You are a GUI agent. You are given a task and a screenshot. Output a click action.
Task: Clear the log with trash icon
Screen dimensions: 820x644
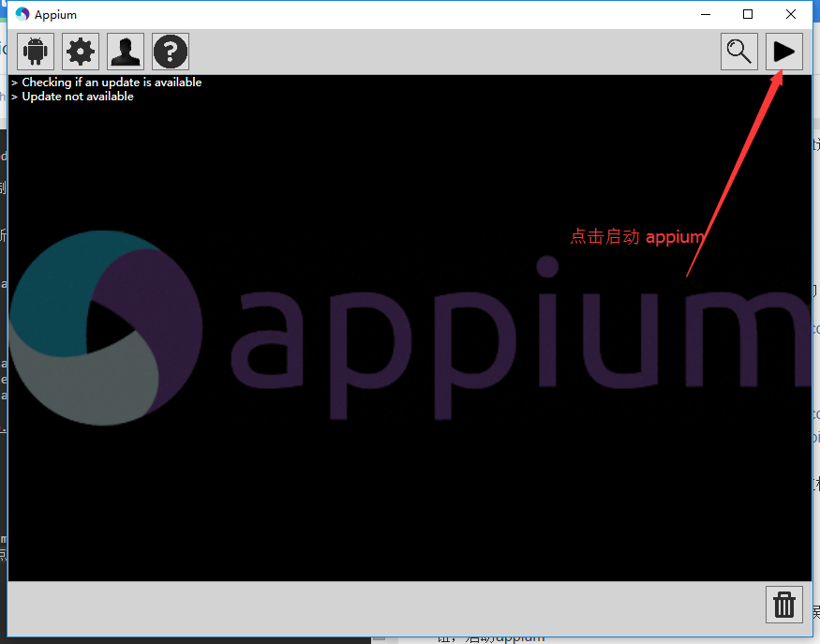click(783, 605)
